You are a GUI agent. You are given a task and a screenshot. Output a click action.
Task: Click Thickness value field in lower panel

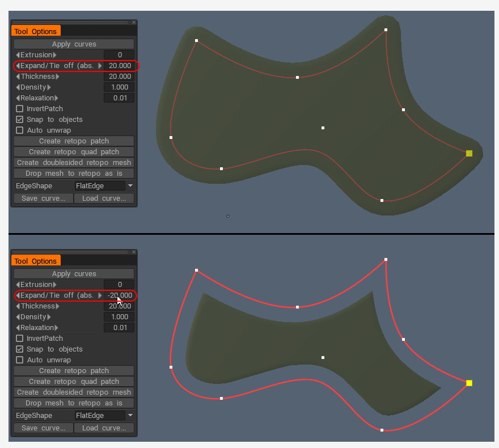pyautogui.click(x=119, y=306)
